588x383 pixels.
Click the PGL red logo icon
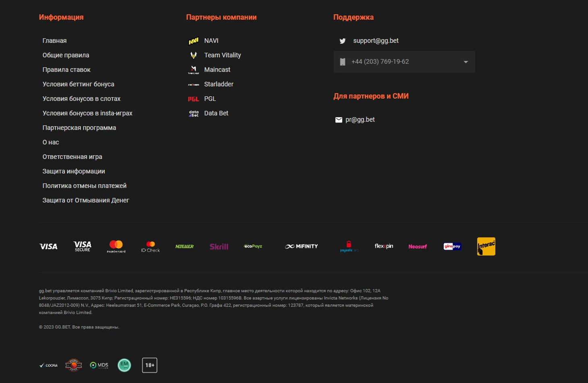click(194, 99)
